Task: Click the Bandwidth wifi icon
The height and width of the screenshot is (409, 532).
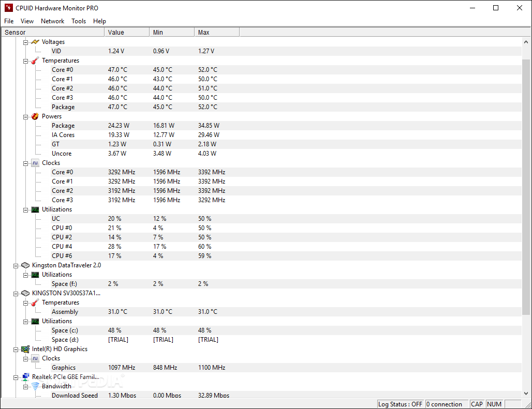Action: pos(35,386)
